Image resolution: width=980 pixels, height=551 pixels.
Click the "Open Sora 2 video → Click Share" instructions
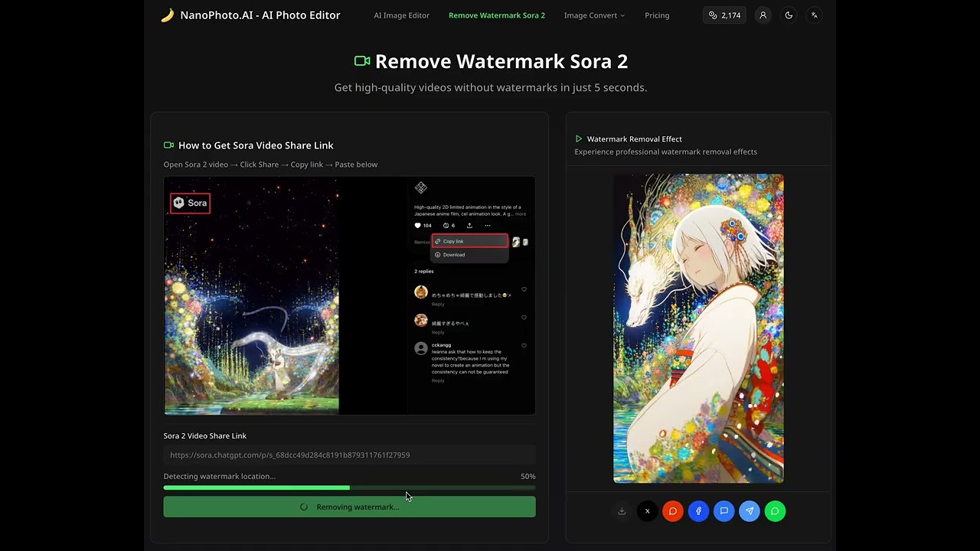(270, 165)
